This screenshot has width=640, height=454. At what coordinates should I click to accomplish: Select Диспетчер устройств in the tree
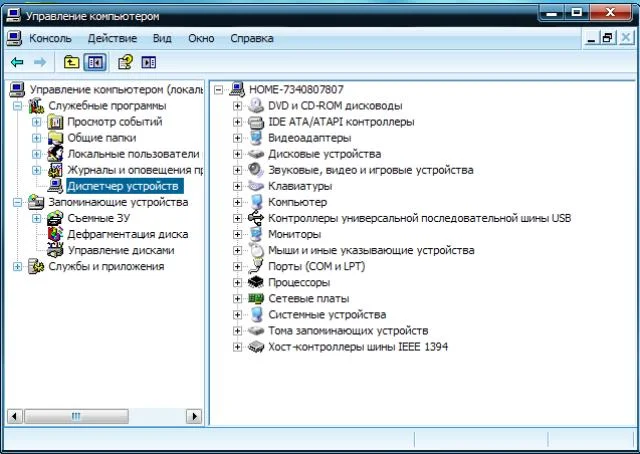(x=123, y=186)
